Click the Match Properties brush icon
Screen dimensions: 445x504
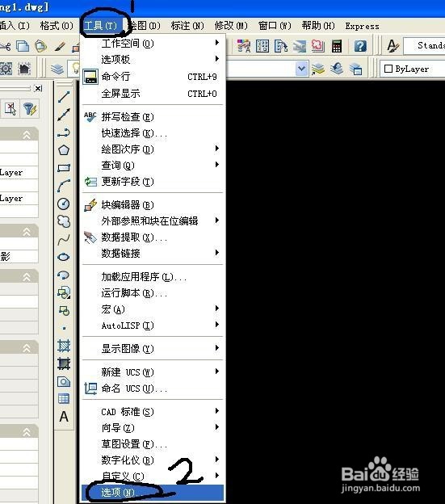tap(60, 46)
